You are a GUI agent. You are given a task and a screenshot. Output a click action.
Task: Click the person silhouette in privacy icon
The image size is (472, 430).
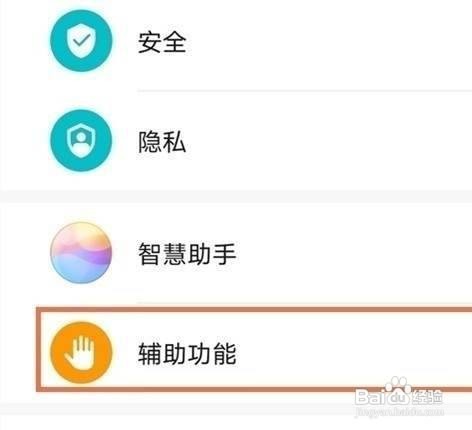pyautogui.click(x=81, y=142)
